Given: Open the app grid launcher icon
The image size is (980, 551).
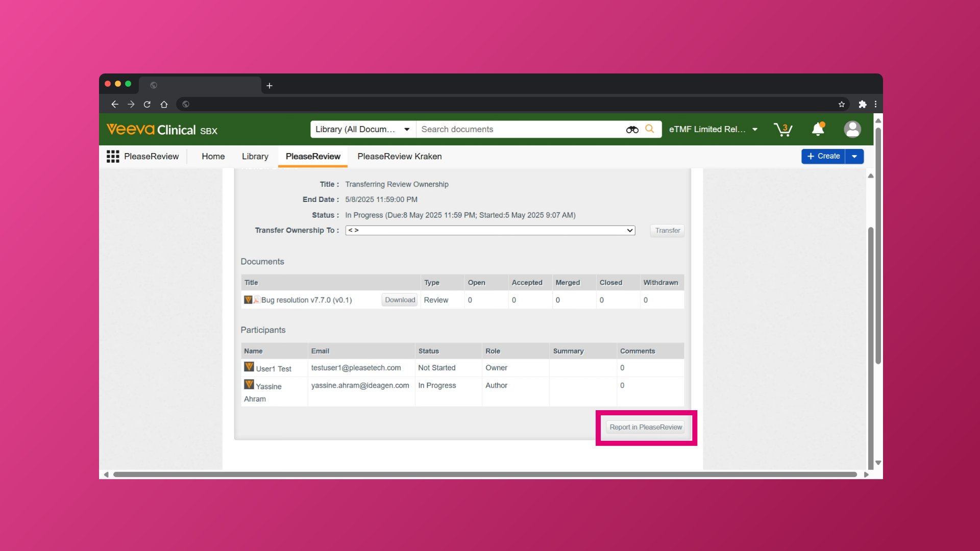Looking at the screenshot, I should [113, 156].
